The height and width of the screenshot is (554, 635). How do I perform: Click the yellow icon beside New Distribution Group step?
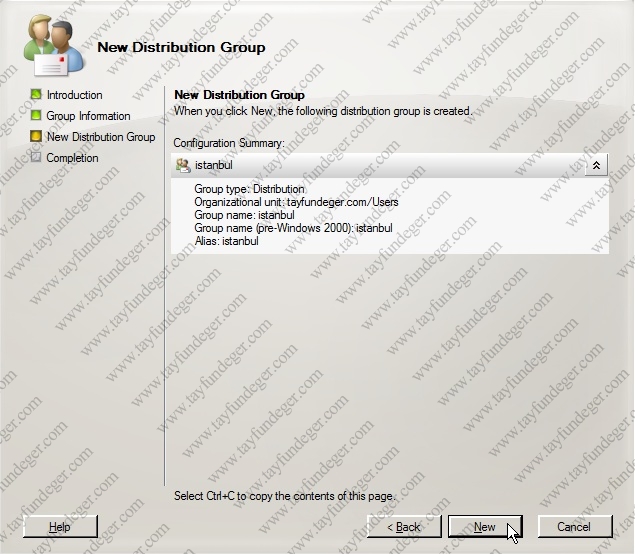pyautogui.click(x=36, y=136)
